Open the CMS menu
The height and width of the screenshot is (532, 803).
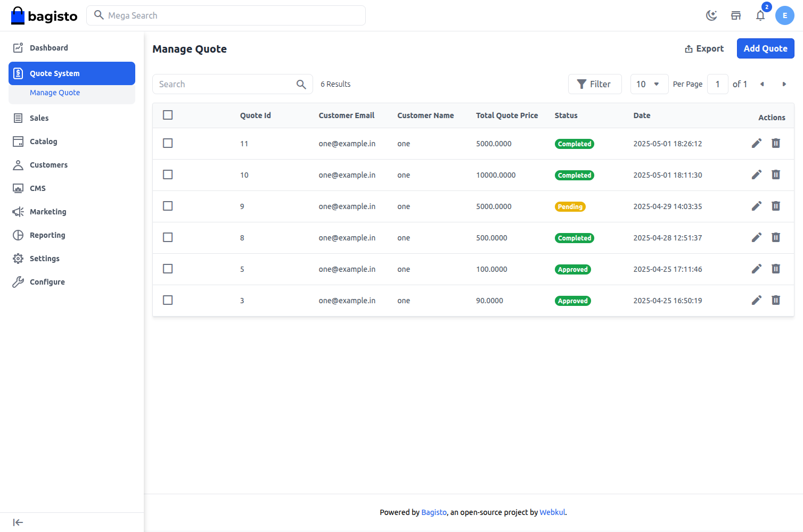pyautogui.click(x=72, y=188)
